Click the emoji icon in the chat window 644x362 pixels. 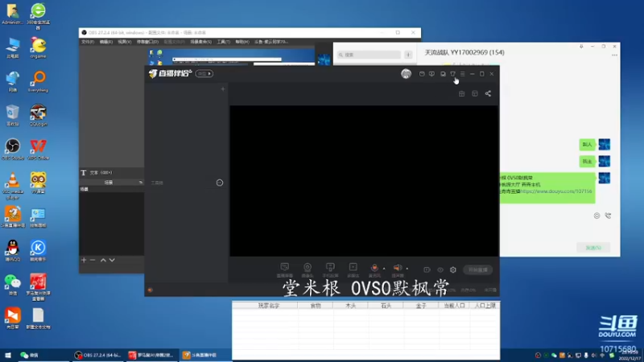coord(597,216)
